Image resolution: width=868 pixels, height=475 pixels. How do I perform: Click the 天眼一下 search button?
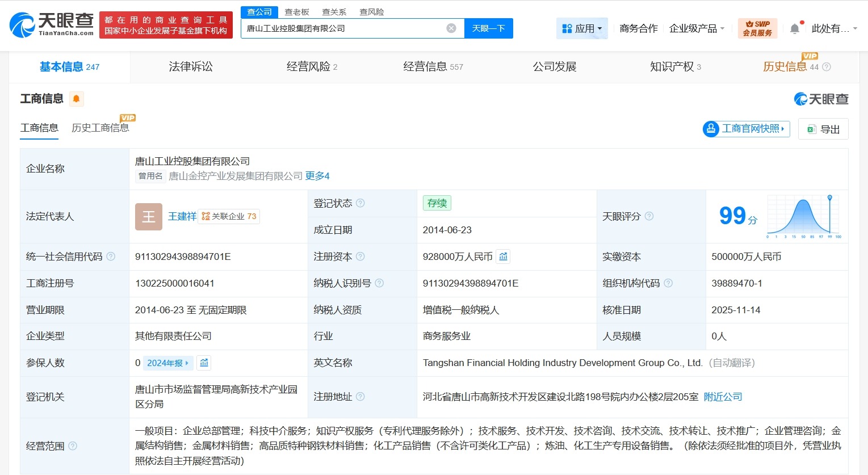click(x=488, y=28)
